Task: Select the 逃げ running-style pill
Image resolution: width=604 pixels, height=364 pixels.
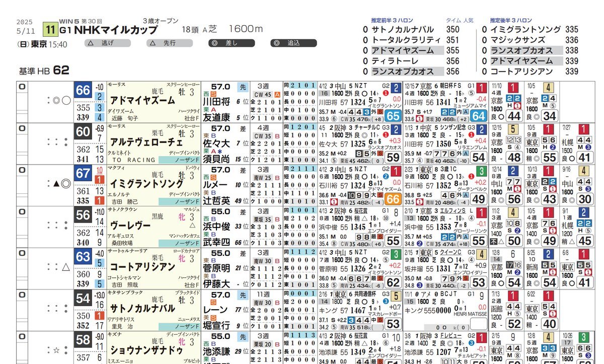Action: point(107,43)
